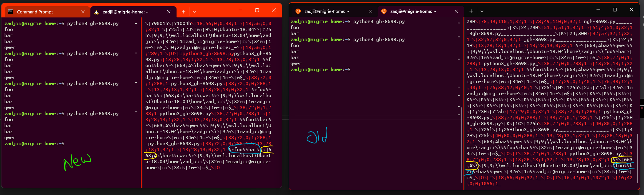Screen dimensions: 644x195
Task: Click the standalone 'qwer' output line in the right window
Action: (296, 63)
